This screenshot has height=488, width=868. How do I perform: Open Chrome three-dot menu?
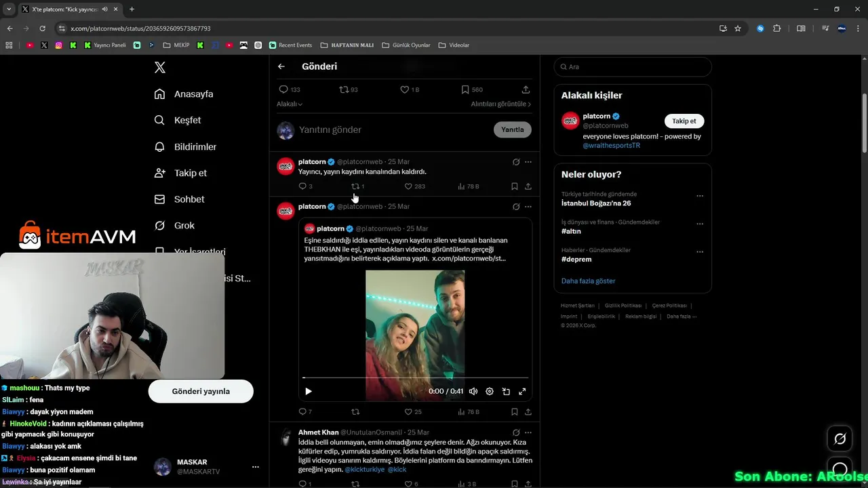tap(858, 28)
